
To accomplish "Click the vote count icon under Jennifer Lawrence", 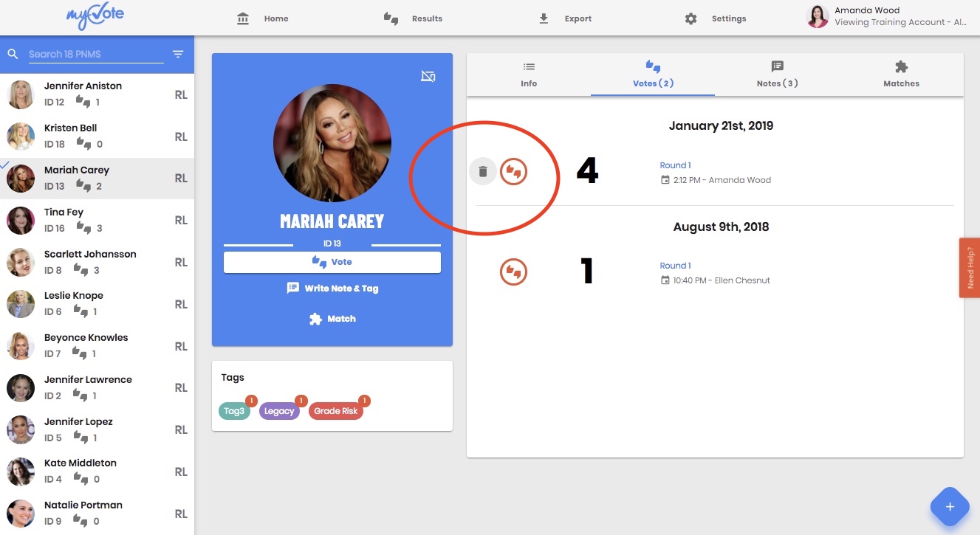I will click(80, 396).
